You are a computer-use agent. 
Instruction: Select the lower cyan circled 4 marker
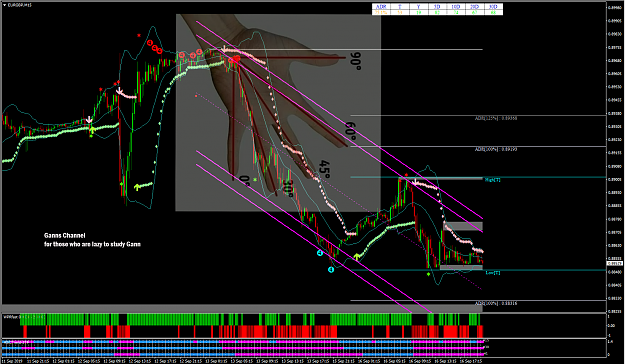tap(331, 270)
